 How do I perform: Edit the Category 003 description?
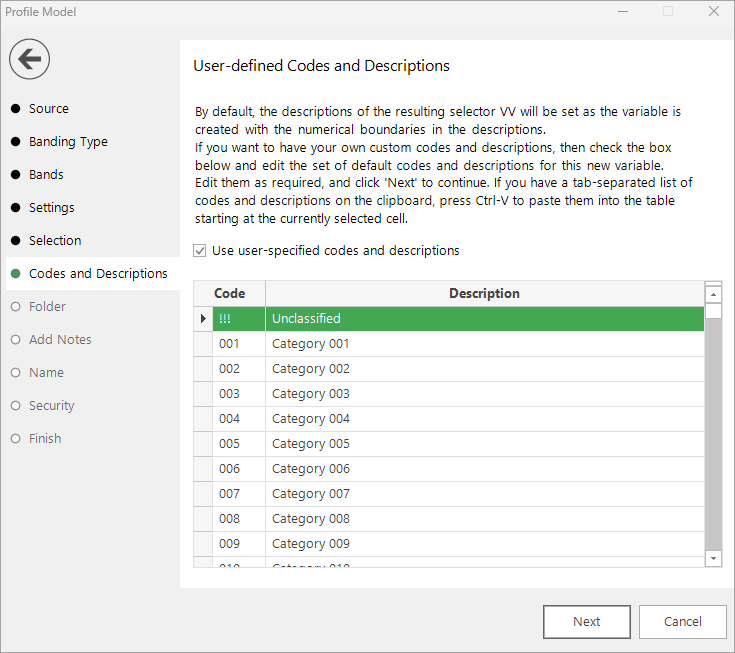(x=485, y=394)
